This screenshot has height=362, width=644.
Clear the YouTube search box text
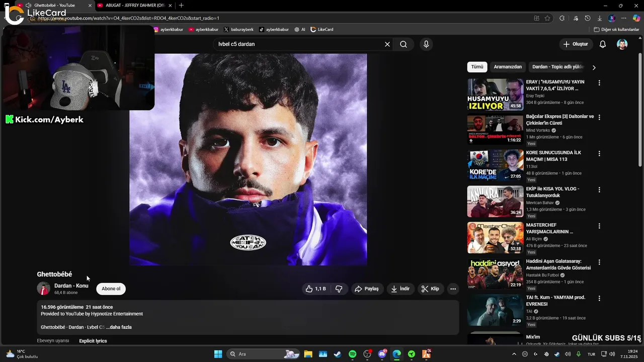pos(387,44)
